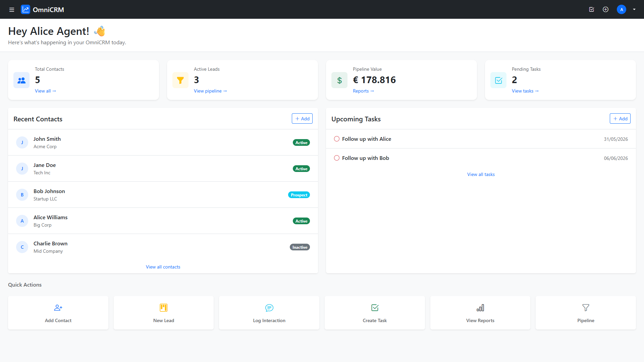Select the New Lead quick action label

click(x=164, y=320)
